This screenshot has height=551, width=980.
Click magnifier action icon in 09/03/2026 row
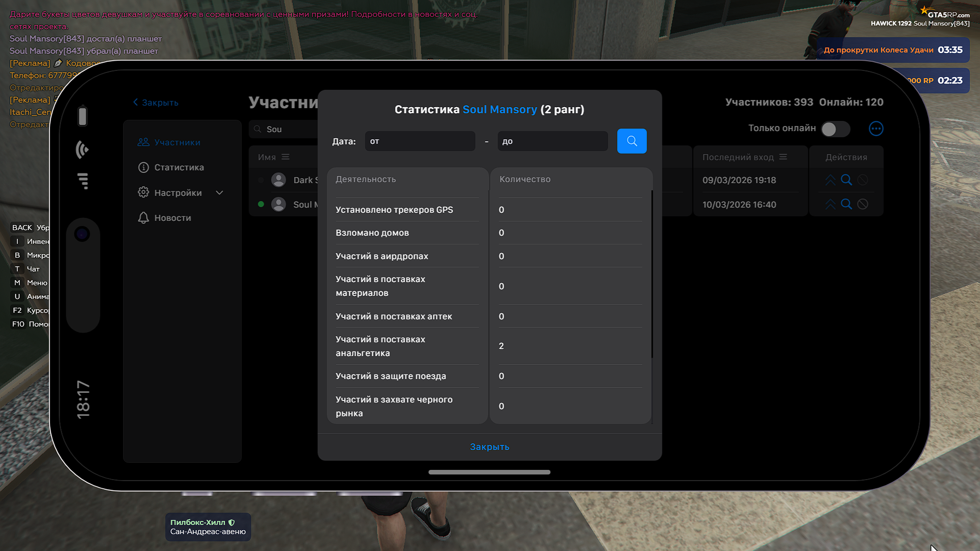[846, 180]
